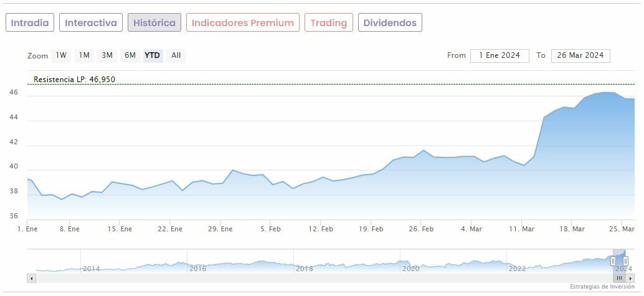This screenshot has height=296, width=644.
Task: Choose the 3M zoom range
Action: (107, 55)
